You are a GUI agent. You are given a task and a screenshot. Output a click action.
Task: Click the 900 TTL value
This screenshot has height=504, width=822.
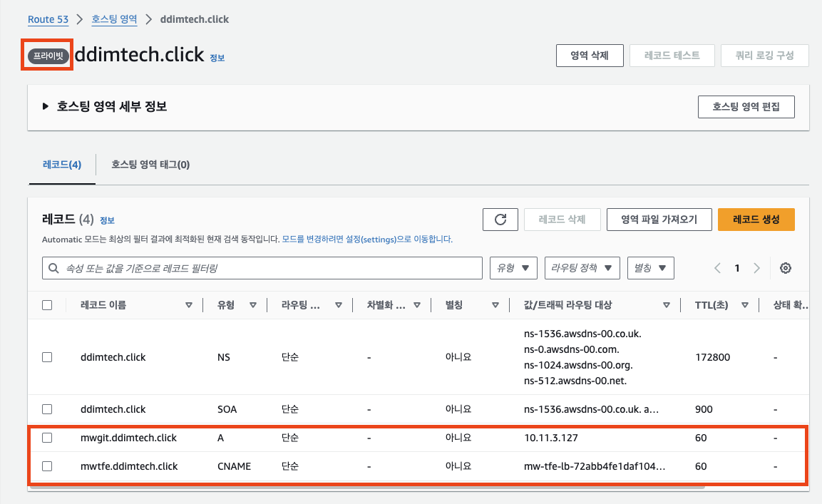[x=704, y=409]
